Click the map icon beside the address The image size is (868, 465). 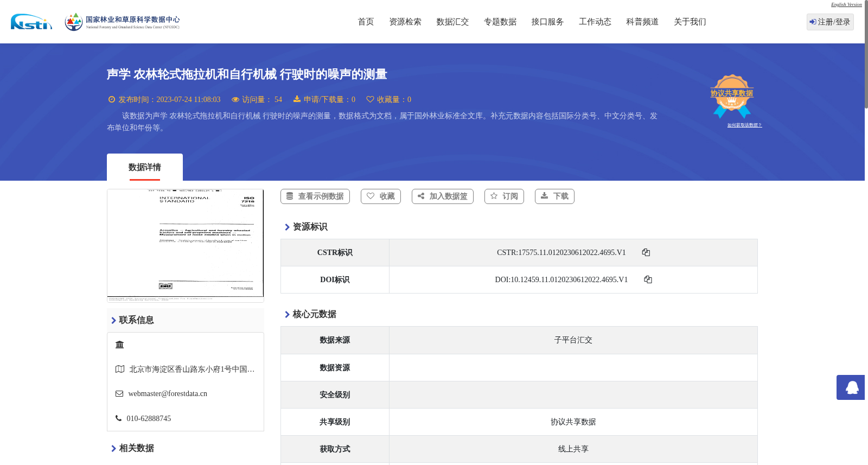[120, 369]
